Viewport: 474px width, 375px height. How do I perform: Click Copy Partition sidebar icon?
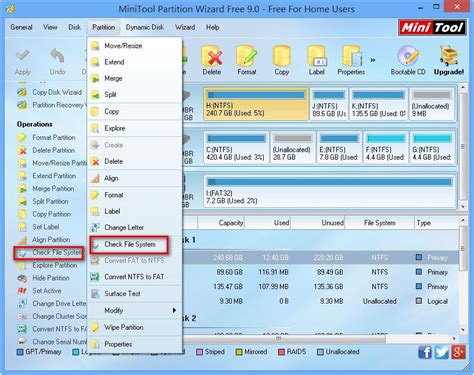tap(22, 214)
